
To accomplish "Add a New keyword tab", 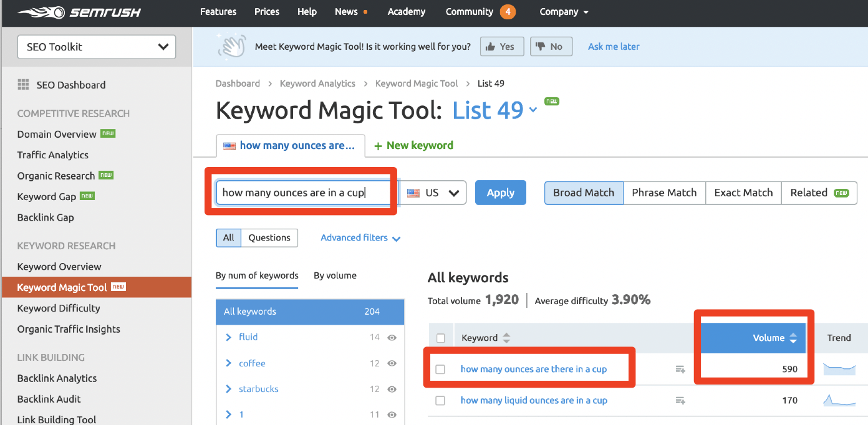I will pos(413,145).
